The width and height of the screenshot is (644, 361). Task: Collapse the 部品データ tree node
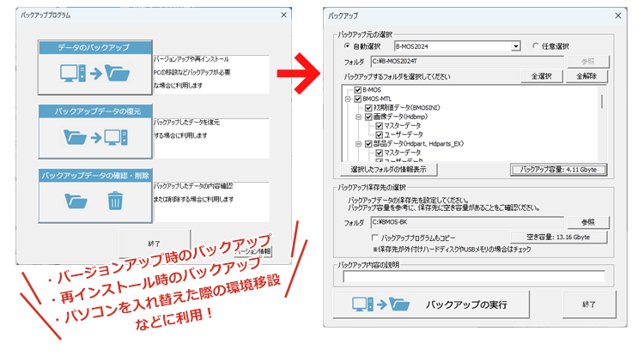tap(358, 144)
